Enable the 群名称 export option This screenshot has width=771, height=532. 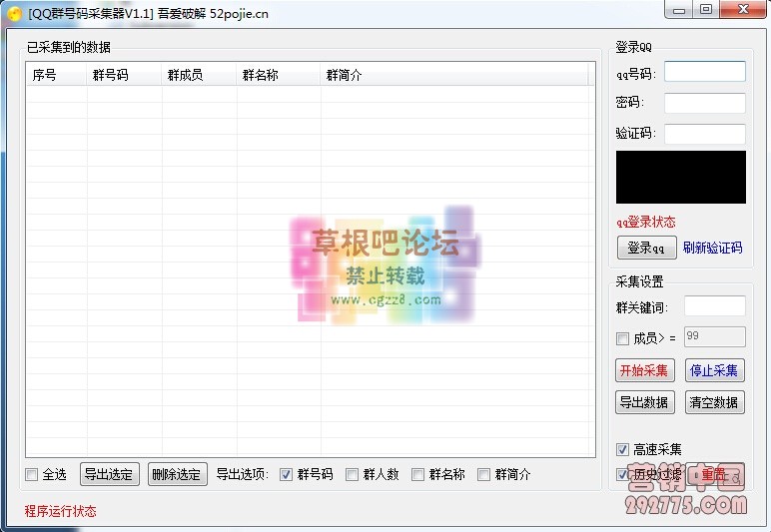(417, 474)
